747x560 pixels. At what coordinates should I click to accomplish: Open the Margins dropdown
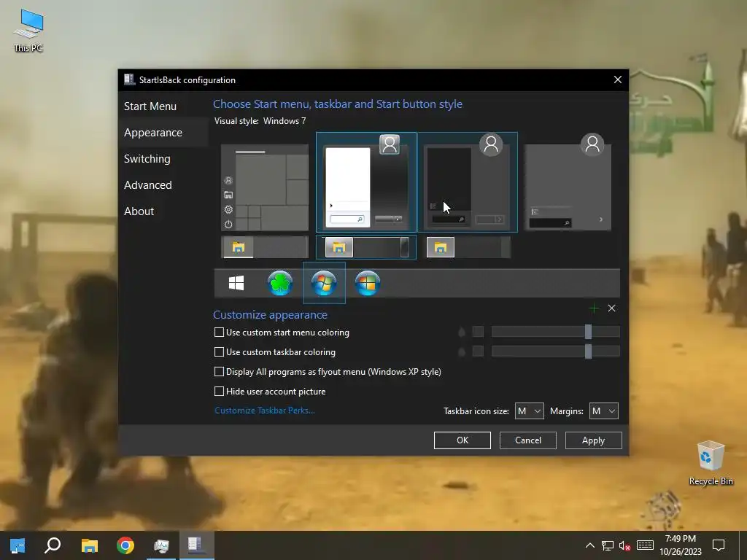603,411
